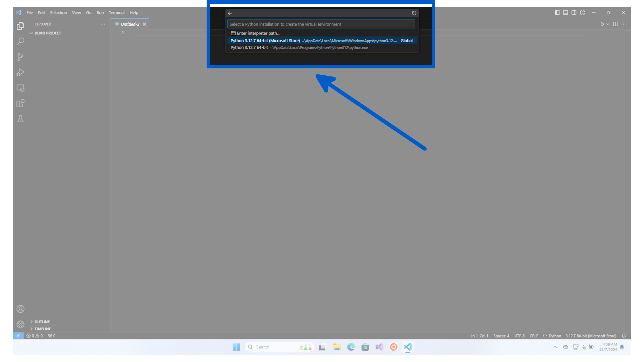Image resolution: width=644 pixels, height=362 pixels.
Task: Toggle the secondary sidebar visibility
Action: pos(574,12)
